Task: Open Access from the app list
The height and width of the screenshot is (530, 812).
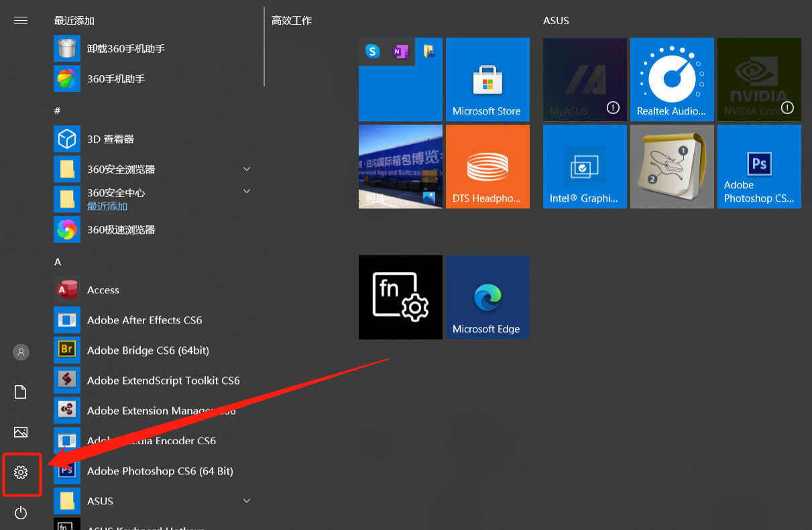Action: click(x=103, y=290)
